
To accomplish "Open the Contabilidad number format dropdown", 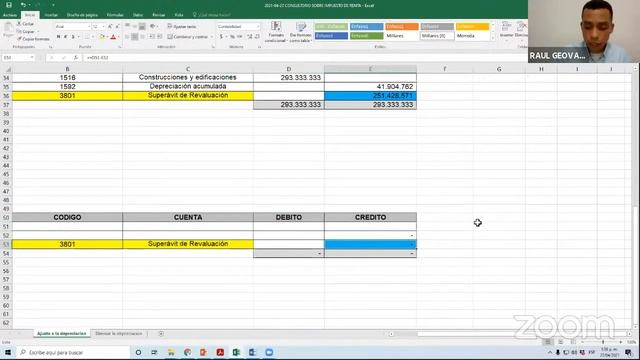I will coord(258,27).
